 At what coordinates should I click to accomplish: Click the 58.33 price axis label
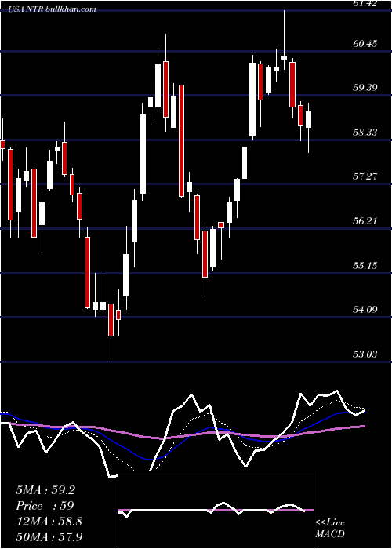(365, 133)
